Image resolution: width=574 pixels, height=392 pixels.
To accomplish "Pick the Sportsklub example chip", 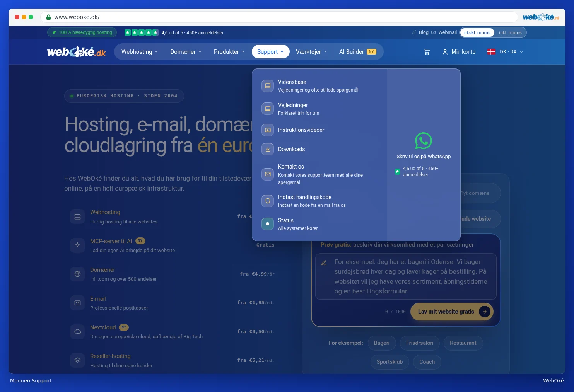I will click(389, 362).
